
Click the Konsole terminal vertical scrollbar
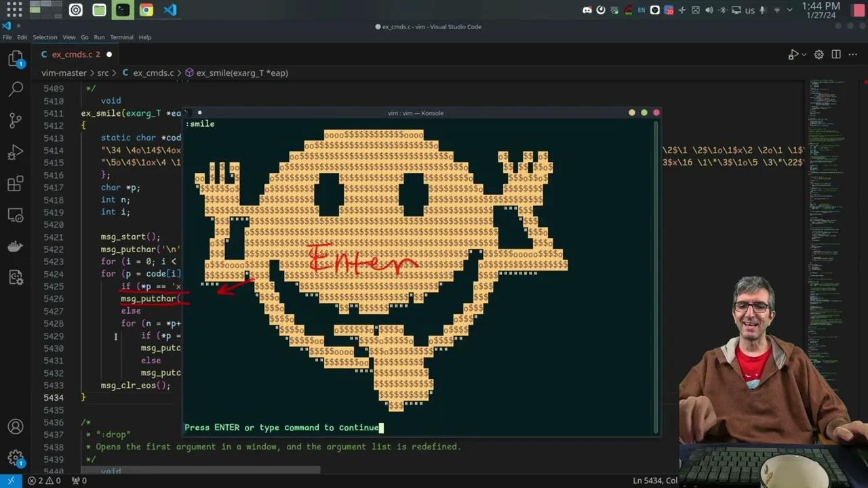(655, 271)
